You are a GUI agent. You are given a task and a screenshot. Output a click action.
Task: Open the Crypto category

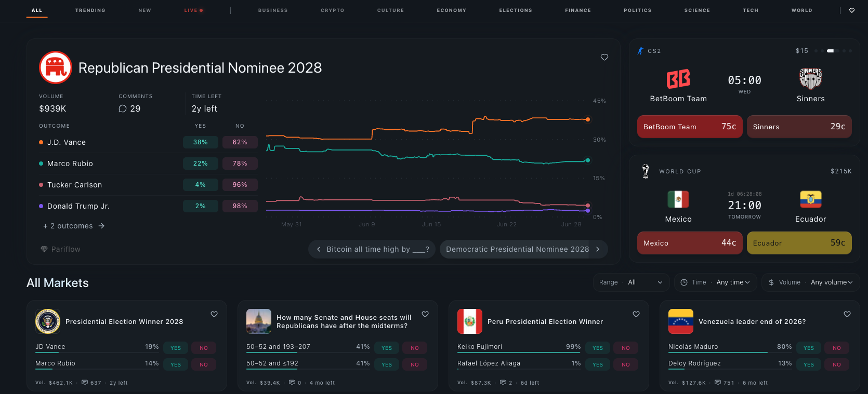click(x=333, y=10)
